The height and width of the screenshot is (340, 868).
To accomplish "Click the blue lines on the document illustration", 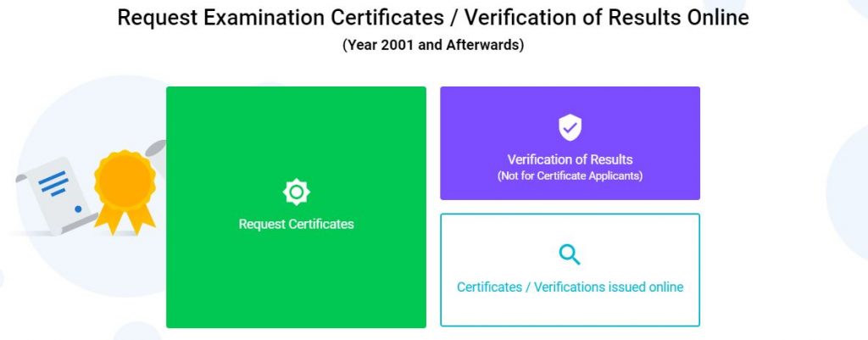I will point(53,183).
